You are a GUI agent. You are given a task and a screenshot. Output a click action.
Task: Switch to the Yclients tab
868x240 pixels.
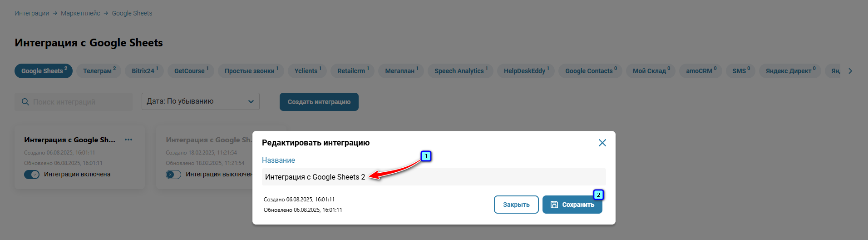307,71
